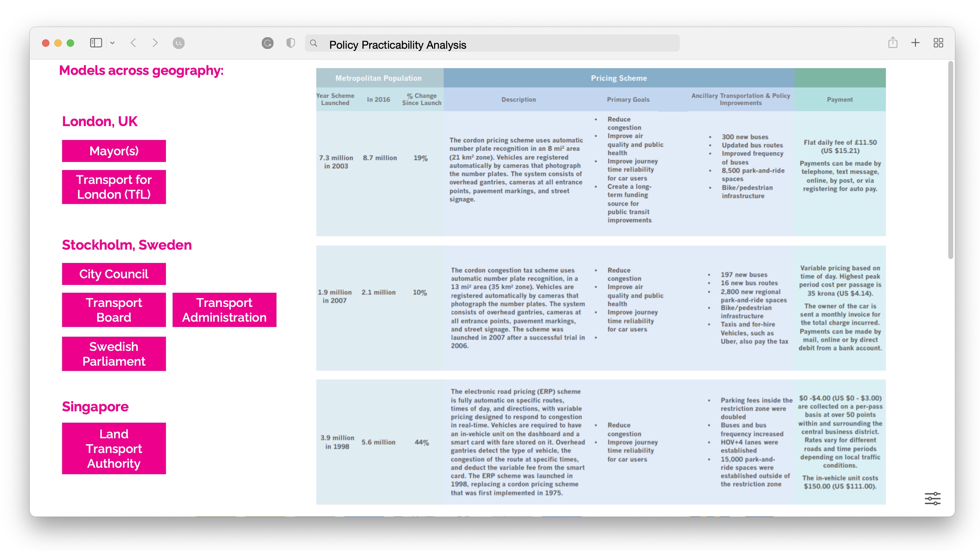The image size is (980, 551).
Task: Click the vertical page scrollbar
Action: 950,160
